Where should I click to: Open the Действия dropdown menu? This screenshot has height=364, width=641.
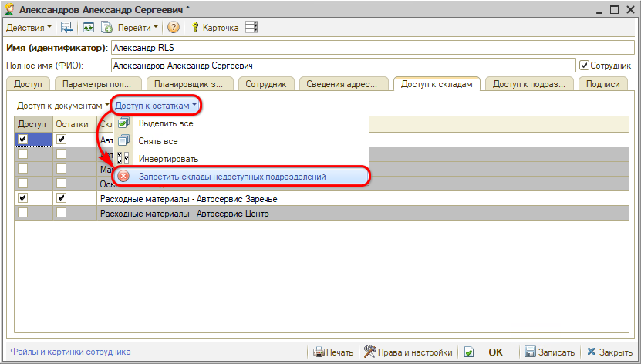29,28
